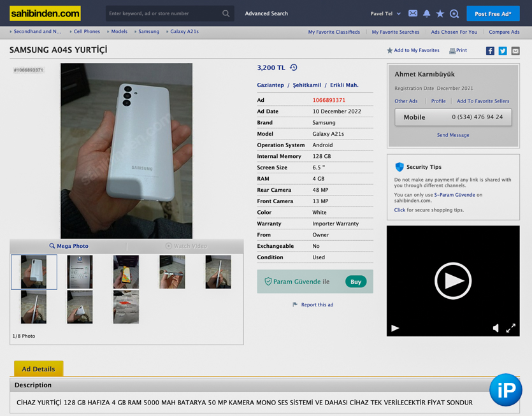View seller's Other Ads
This screenshot has height=416, width=532.
pos(406,101)
